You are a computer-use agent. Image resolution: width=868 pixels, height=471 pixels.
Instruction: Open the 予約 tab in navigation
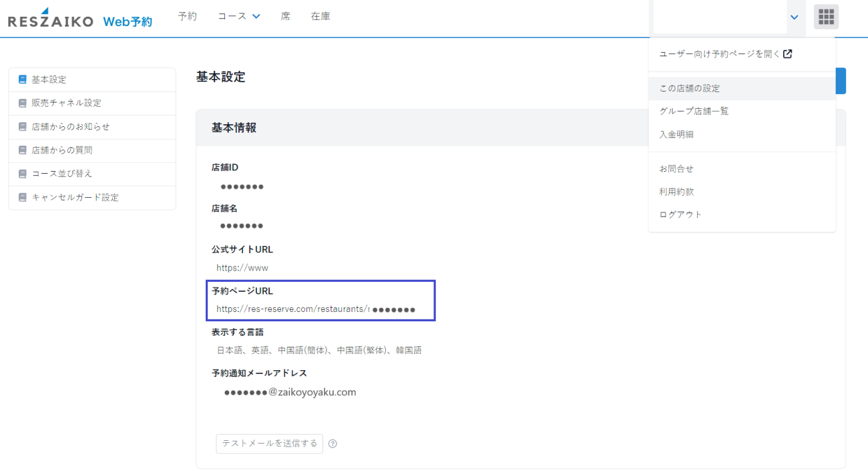click(187, 17)
